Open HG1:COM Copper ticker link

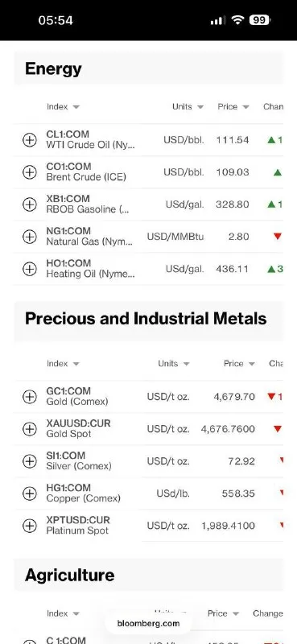68,488
